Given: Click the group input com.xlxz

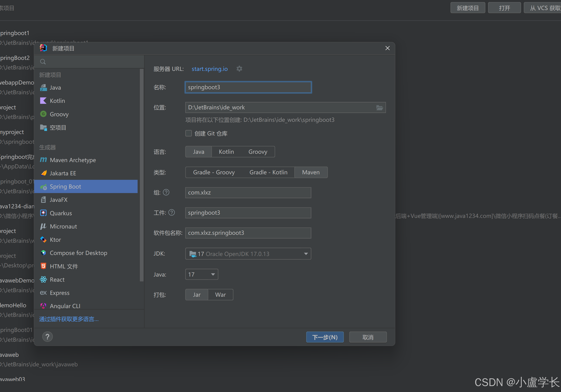Looking at the screenshot, I should (x=248, y=193).
